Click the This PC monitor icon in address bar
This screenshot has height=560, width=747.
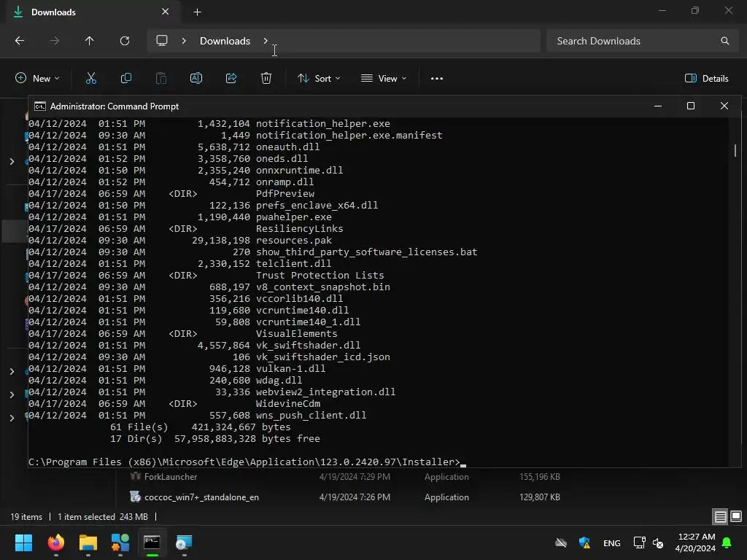(x=162, y=41)
